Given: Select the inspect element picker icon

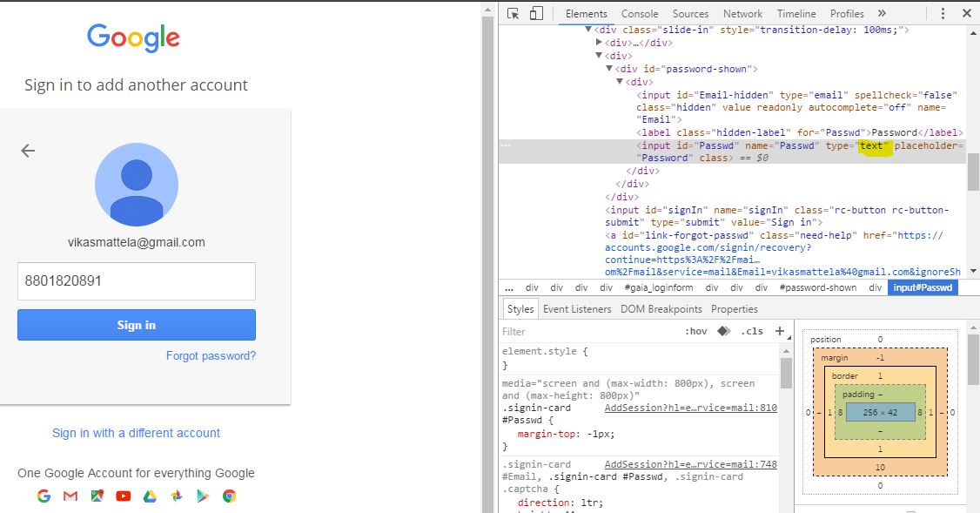Looking at the screenshot, I should coord(513,13).
